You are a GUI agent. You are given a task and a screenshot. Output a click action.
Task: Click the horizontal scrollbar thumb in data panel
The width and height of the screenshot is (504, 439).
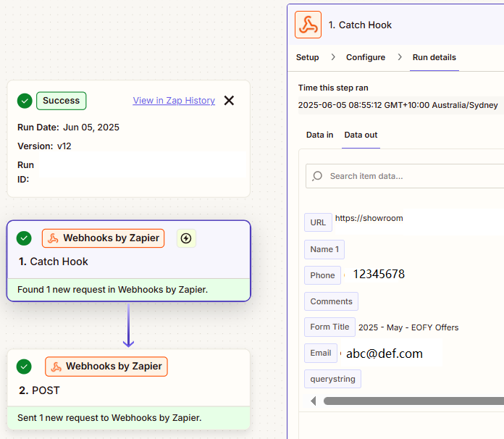point(413,401)
